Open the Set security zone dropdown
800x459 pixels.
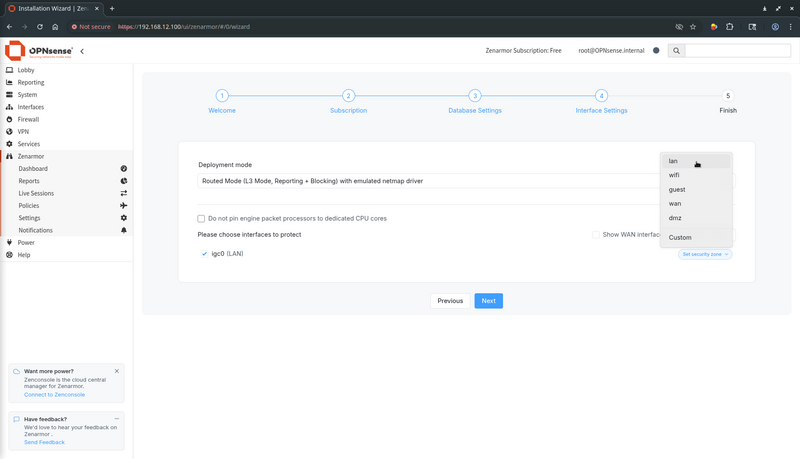[705, 254]
